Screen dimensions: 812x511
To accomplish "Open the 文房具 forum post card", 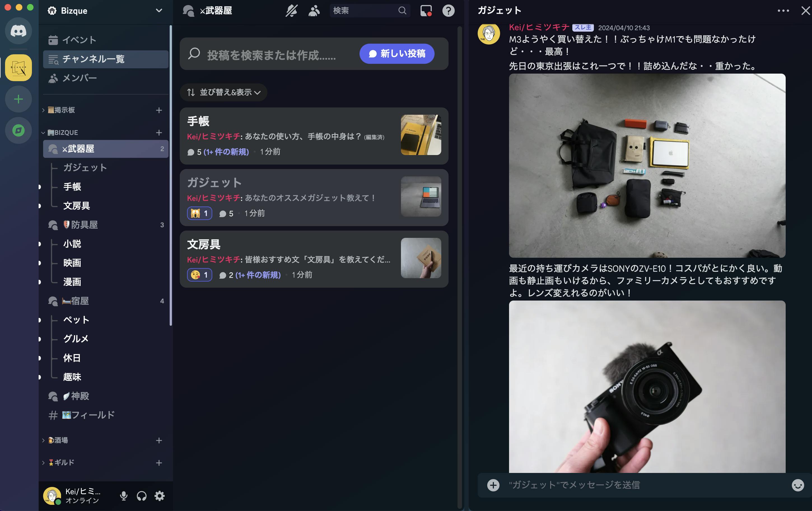I will point(314,259).
